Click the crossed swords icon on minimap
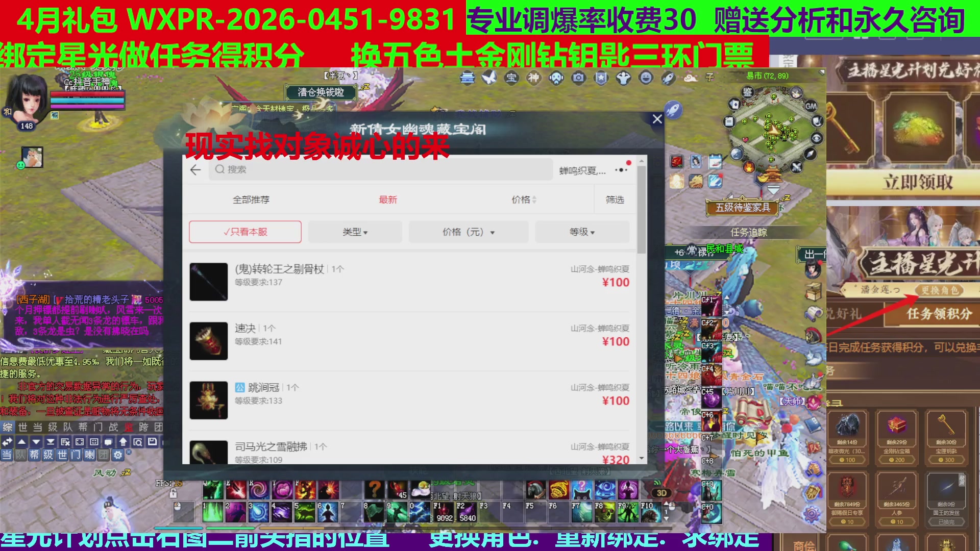The height and width of the screenshot is (551, 980). (796, 167)
